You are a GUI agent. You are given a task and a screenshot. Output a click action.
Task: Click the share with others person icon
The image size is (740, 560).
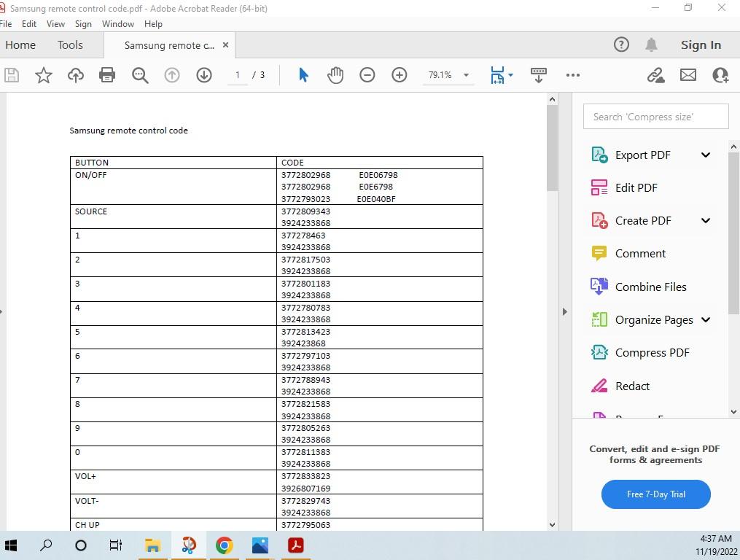(x=720, y=75)
